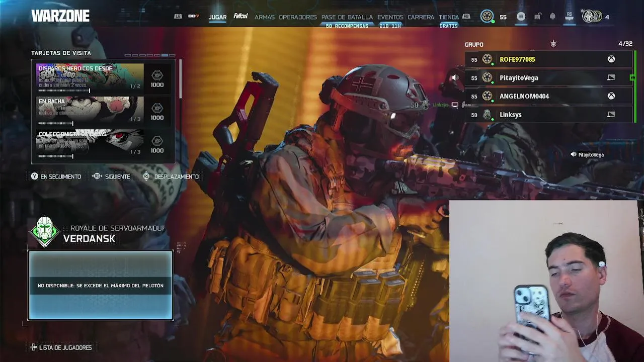This screenshot has height=362, width=644.
Task: Open the En Racha challenge card
Action: (x=90, y=111)
